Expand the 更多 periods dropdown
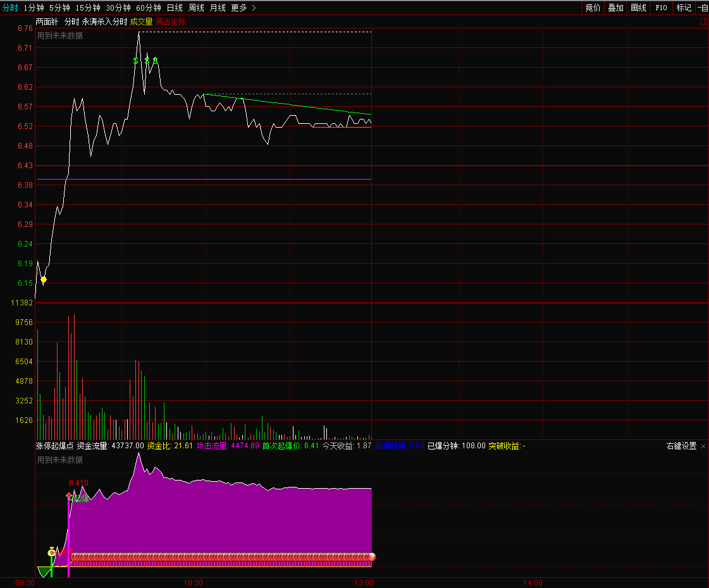Viewport: 709px width, 588px height. pos(244,8)
